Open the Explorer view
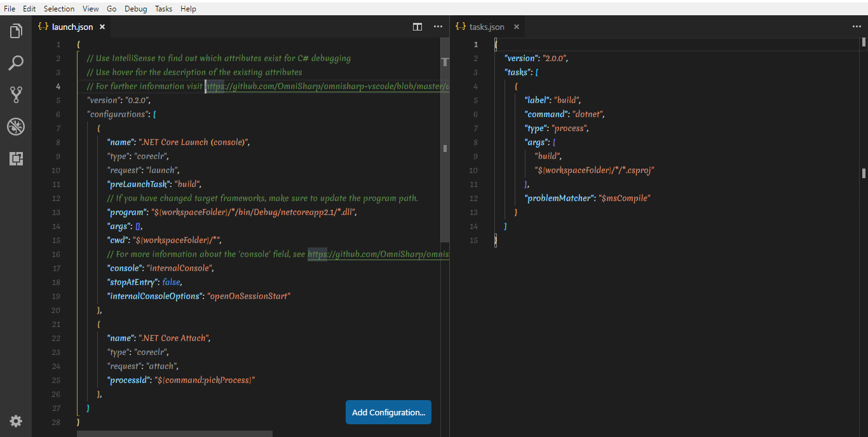 click(16, 31)
